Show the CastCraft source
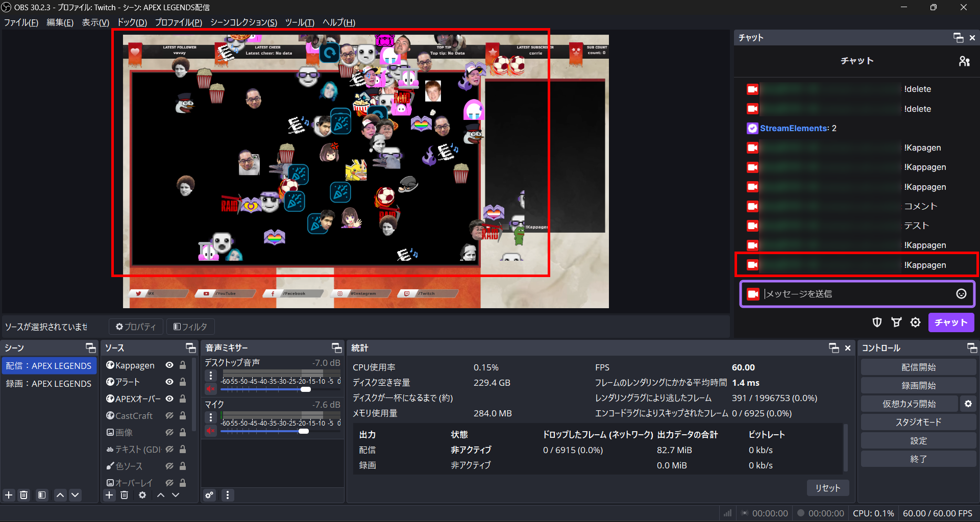This screenshot has height=522, width=980. click(x=169, y=416)
